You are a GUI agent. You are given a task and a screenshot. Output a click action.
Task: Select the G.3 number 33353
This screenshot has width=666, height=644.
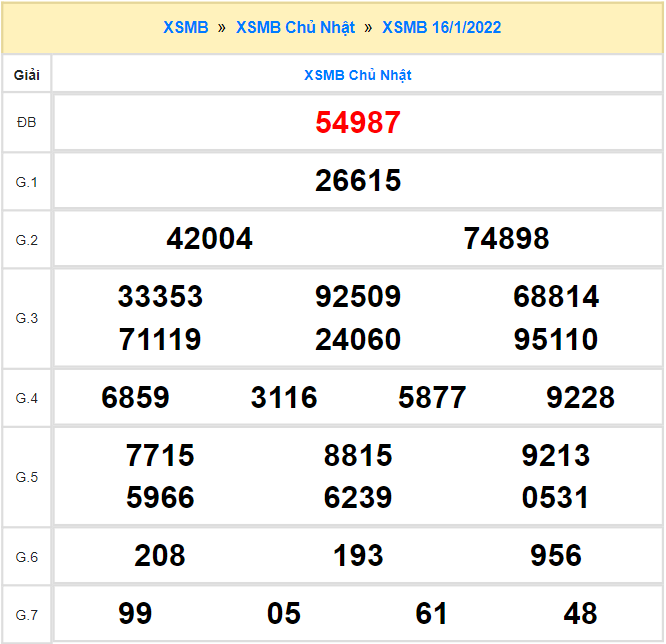pyautogui.click(x=160, y=297)
